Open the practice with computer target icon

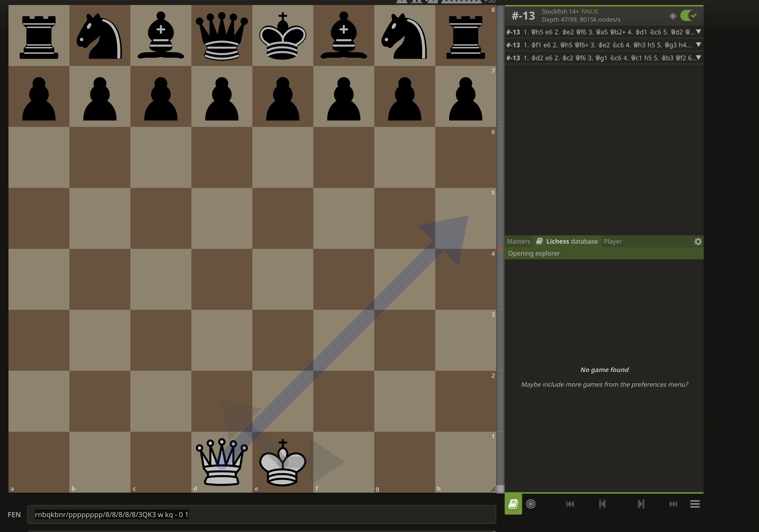pyautogui.click(x=531, y=504)
